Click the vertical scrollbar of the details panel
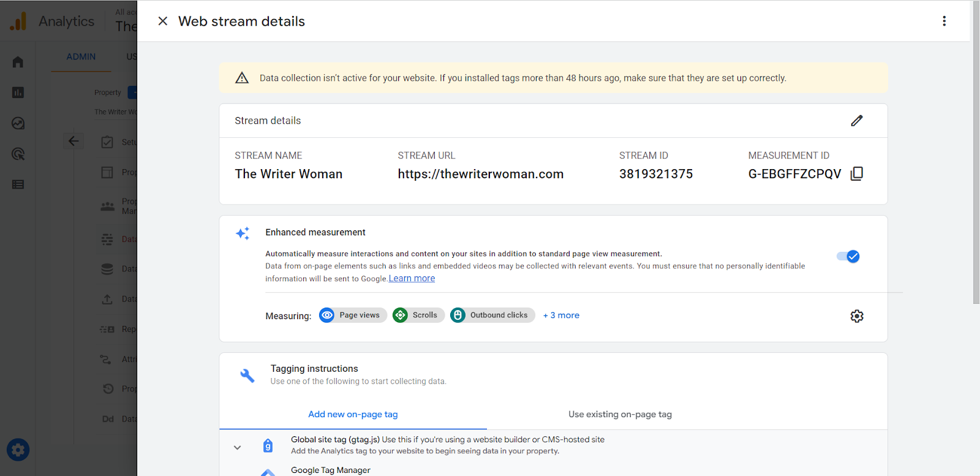Screen dimensions: 980x476 pyautogui.click(x=976, y=153)
